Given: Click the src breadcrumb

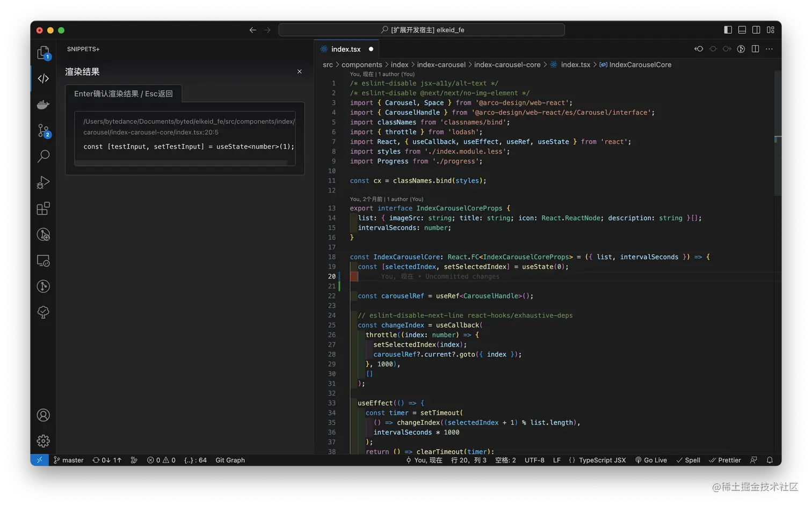Looking at the screenshot, I should (x=328, y=64).
